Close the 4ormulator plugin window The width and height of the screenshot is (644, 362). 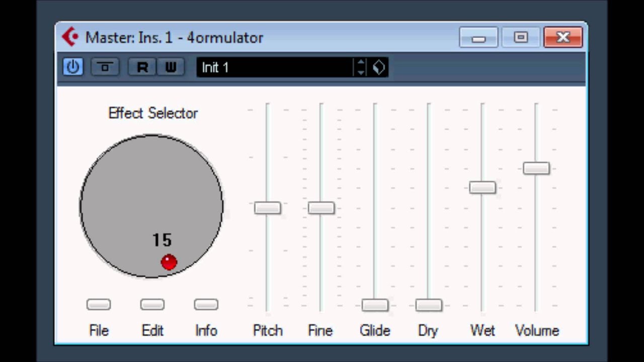563,38
